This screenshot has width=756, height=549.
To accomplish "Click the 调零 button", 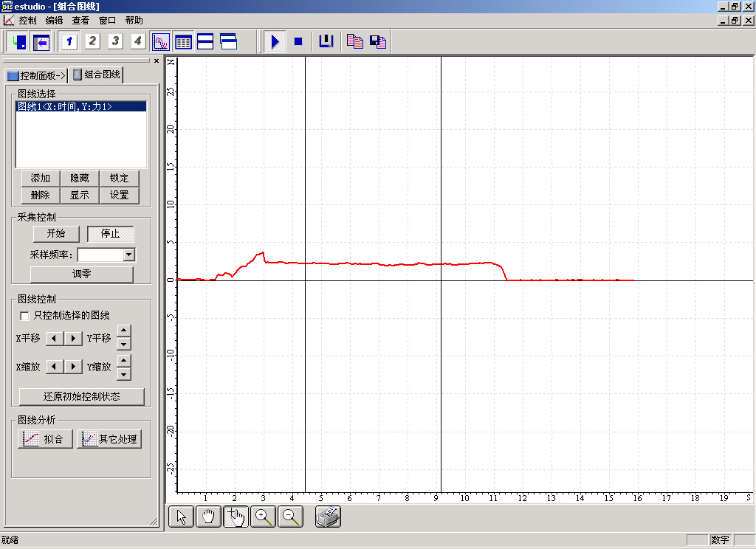I will (x=81, y=274).
